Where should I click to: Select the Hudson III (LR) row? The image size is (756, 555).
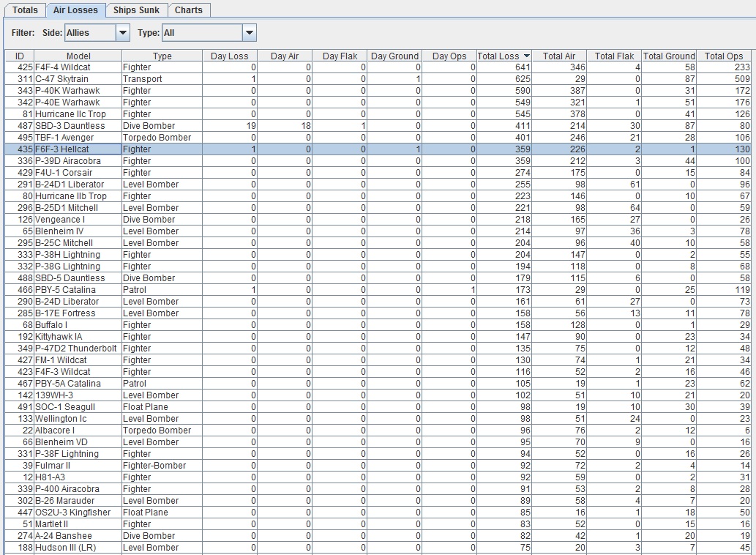pyautogui.click(x=378, y=547)
